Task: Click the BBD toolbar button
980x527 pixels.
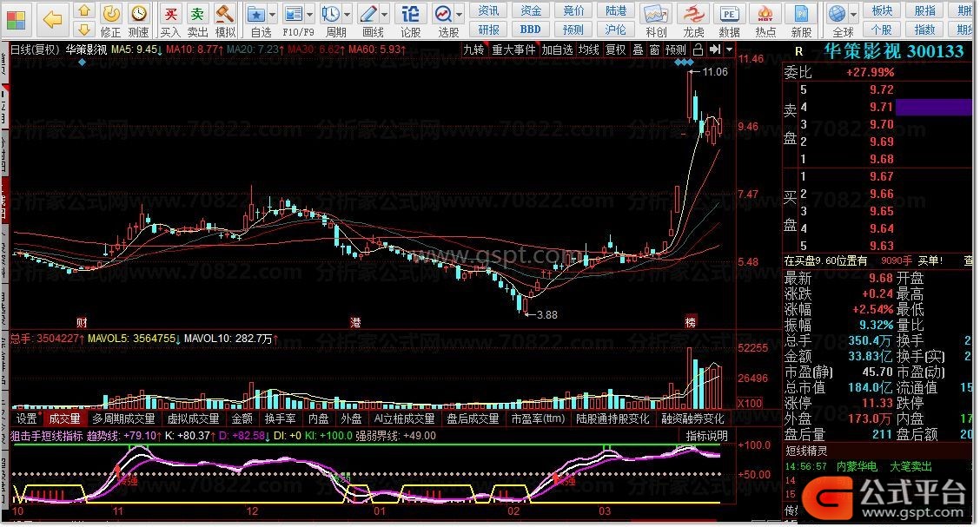Action: pyautogui.click(x=531, y=29)
